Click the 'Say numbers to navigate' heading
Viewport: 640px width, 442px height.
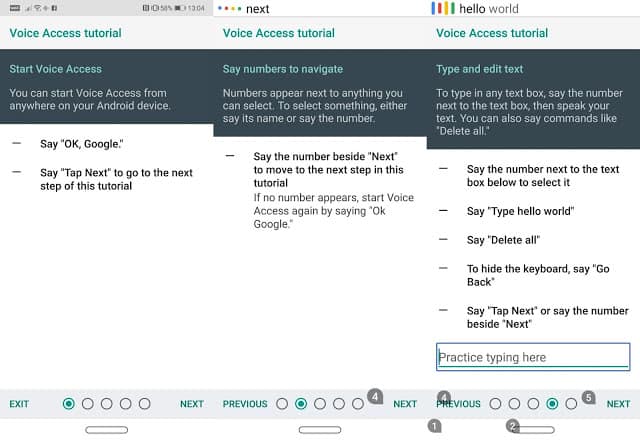pos(283,69)
